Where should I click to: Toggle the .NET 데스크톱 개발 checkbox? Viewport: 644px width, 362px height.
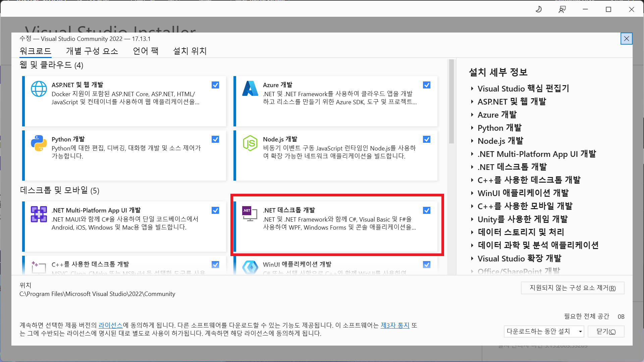[x=427, y=210]
